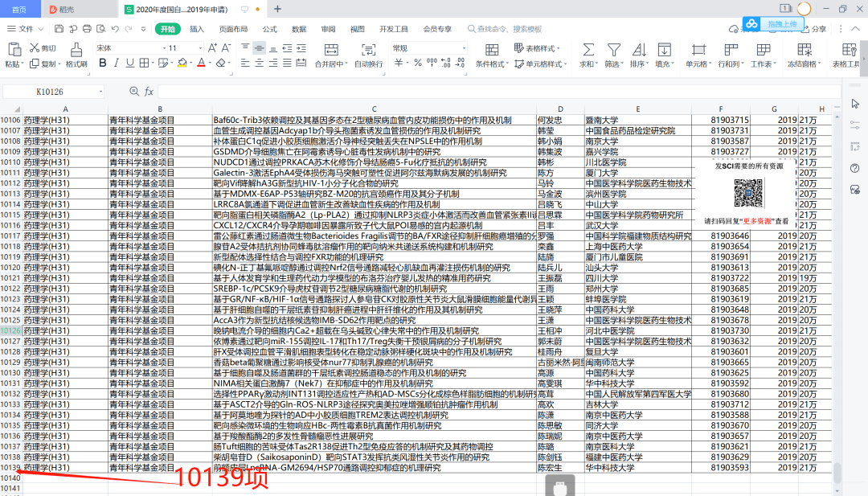Viewport: 868px width, 496px height.
Task: Toggle underline text formatting
Action: point(129,64)
